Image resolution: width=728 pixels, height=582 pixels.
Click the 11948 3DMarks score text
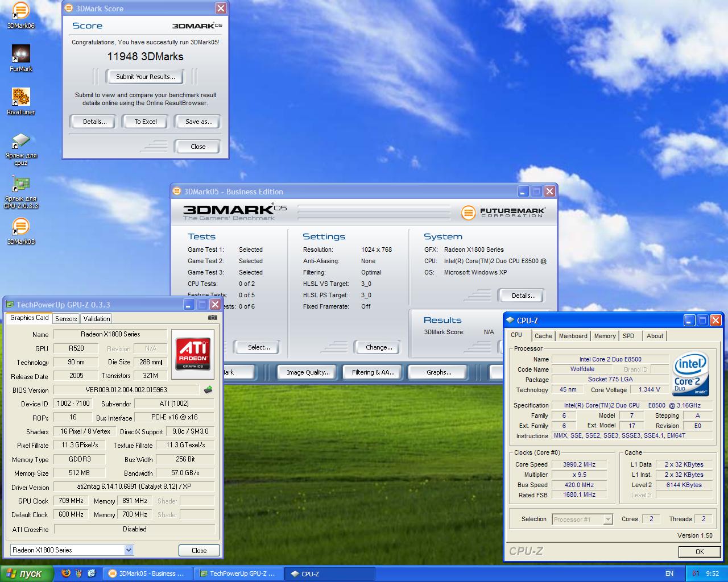click(x=146, y=56)
